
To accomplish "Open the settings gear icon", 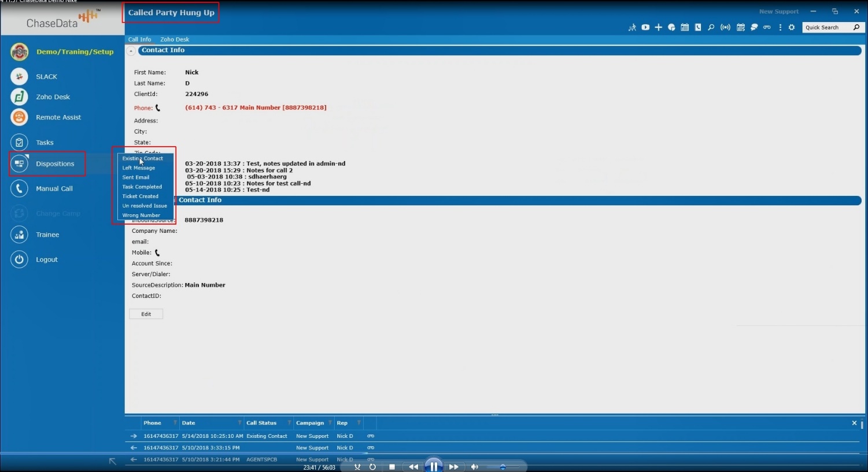I will click(x=792, y=27).
